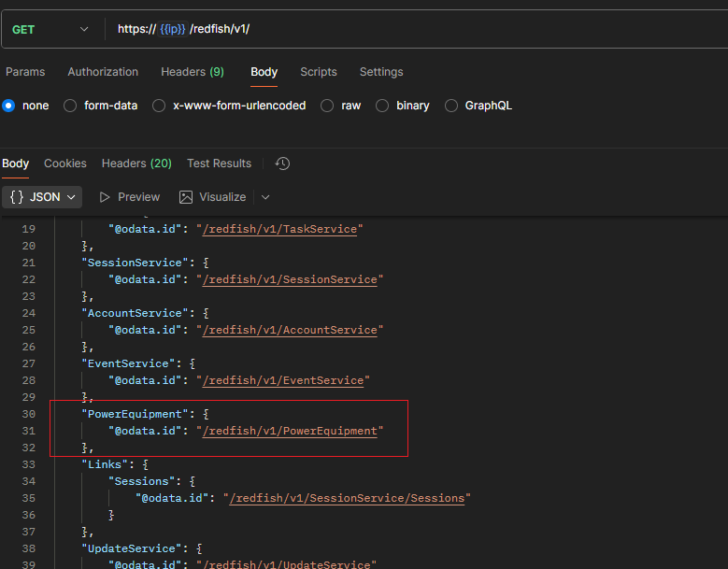Select the {{ip}} variable in URL
Screen dimensions: 728x569
(x=172, y=29)
